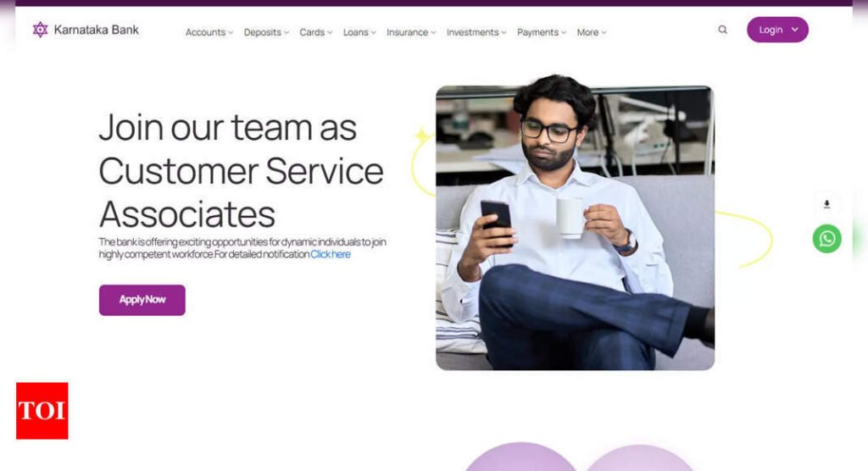Screen dimensions: 868x471
Task: Click the download arrow icon
Action: [826, 204]
